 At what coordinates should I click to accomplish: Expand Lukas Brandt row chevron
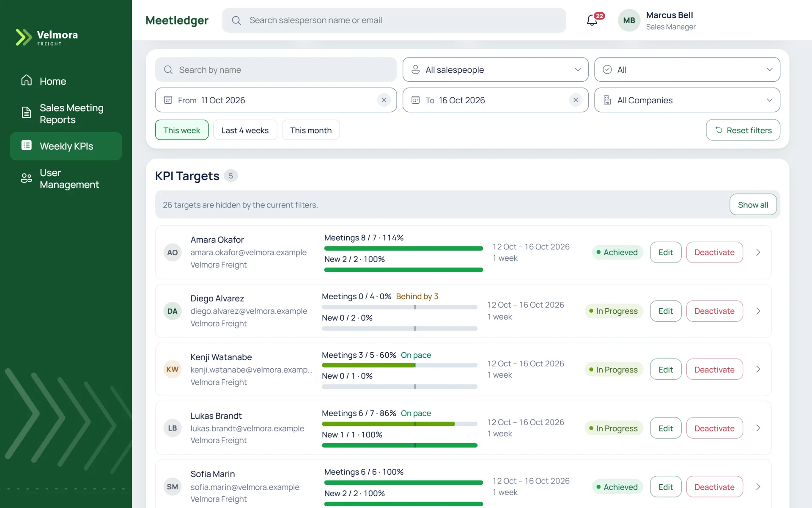[x=758, y=428]
